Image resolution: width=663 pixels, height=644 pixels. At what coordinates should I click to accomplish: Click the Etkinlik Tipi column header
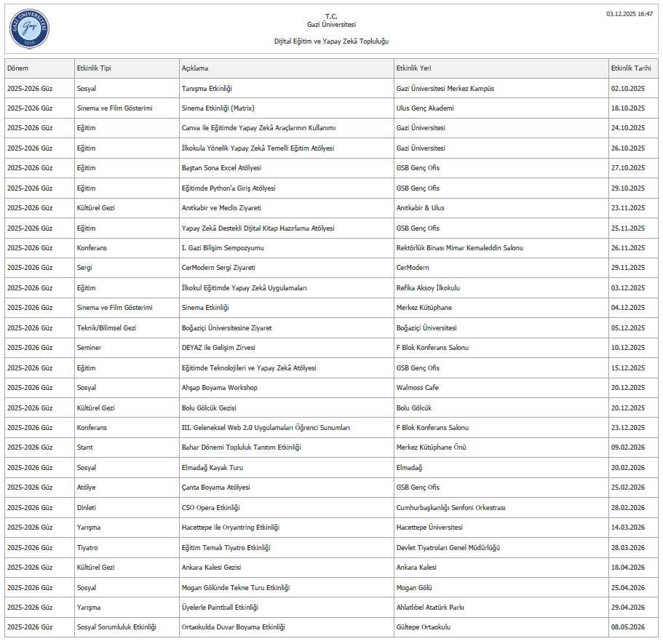(x=94, y=68)
